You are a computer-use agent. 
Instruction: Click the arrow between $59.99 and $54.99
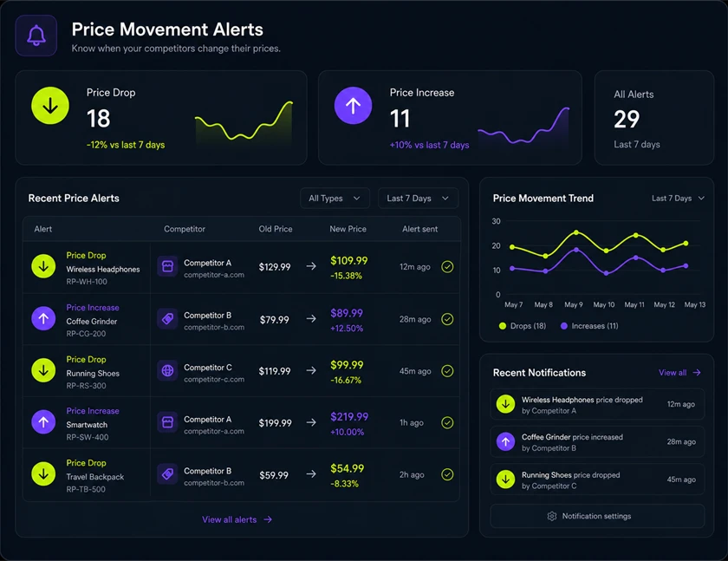click(x=311, y=473)
